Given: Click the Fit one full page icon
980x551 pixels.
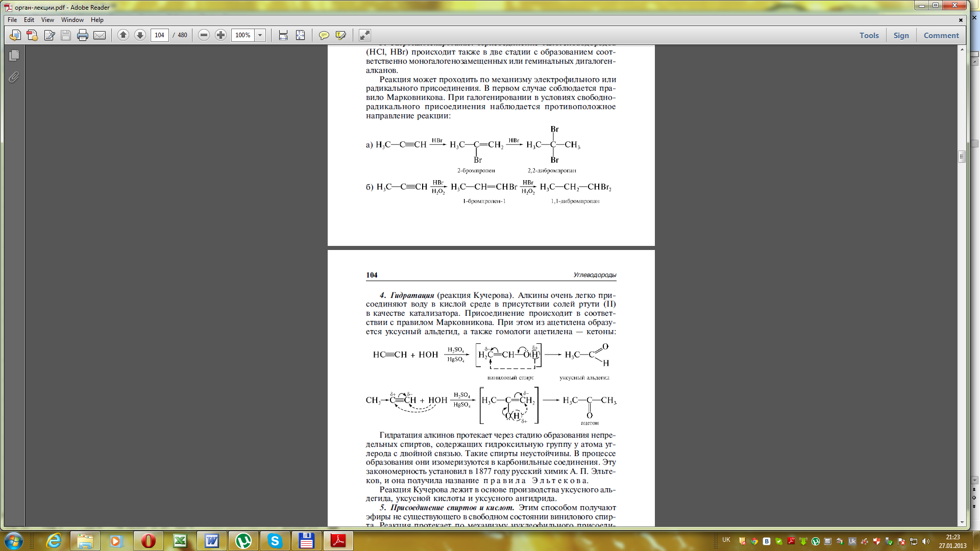Looking at the screenshot, I should click(x=300, y=35).
